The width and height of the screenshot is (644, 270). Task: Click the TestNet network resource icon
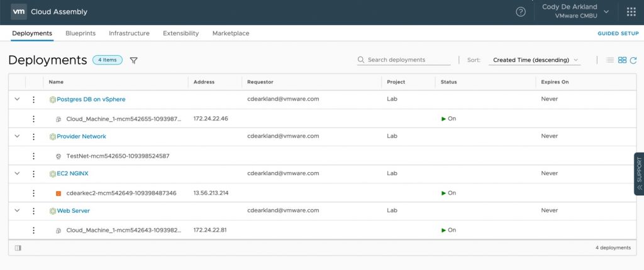(58, 156)
